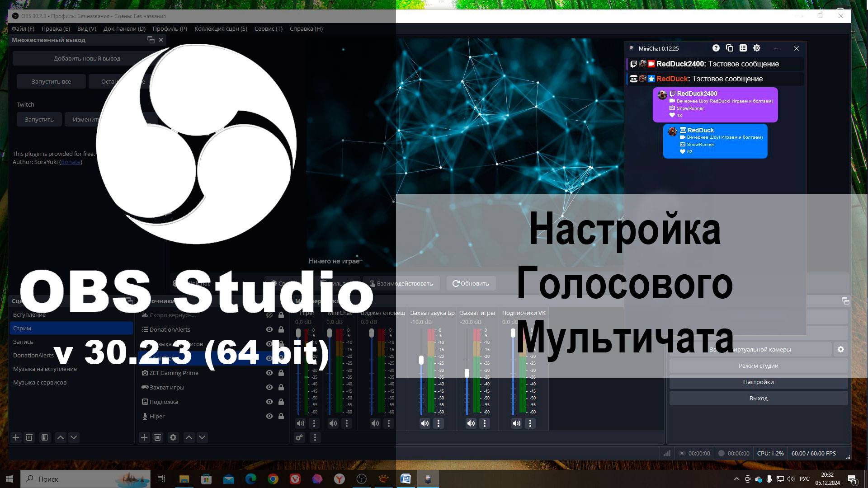Mute the Захват игры audio channel
This screenshot has width=868, height=488.
pyautogui.click(x=471, y=423)
